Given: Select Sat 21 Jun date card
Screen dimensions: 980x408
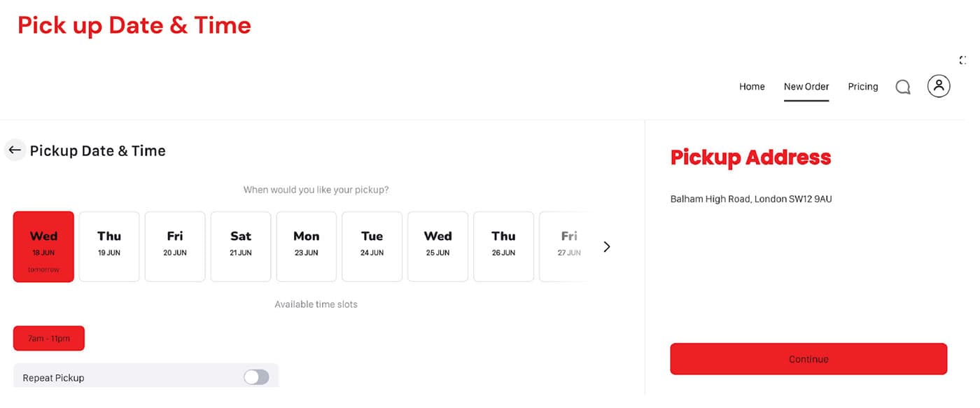Looking at the screenshot, I should click(x=241, y=246).
